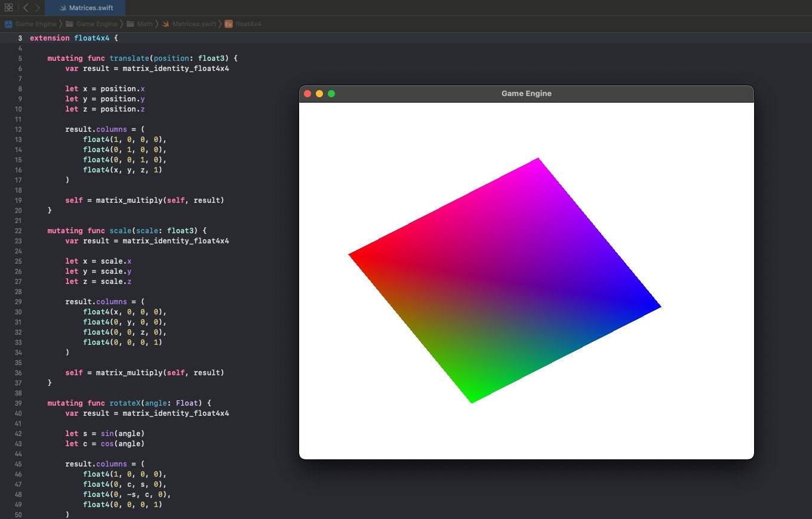The image size is (812, 519).
Task: Click 'result.columns = (' on line 45
Action: coord(105,464)
